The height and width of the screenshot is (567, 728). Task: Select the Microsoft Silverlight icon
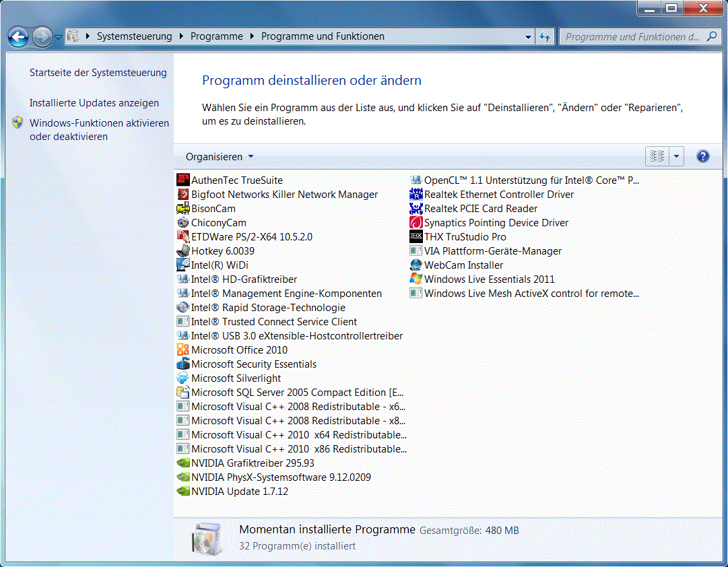click(x=183, y=378)
